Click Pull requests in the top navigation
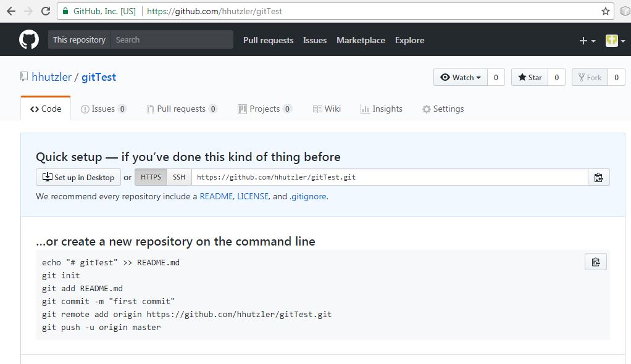 [269, 40]
